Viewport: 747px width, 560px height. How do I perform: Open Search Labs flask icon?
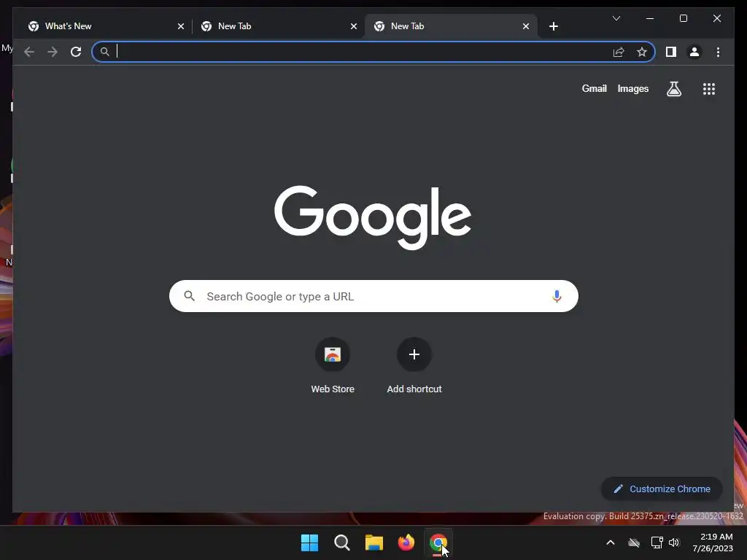[x=673, y=88]
